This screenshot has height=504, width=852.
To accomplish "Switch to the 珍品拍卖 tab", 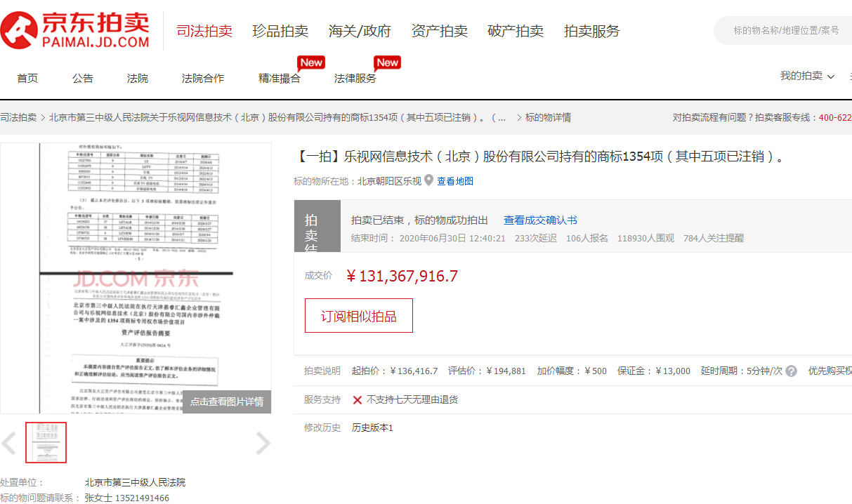I will (x=280, y=31).
